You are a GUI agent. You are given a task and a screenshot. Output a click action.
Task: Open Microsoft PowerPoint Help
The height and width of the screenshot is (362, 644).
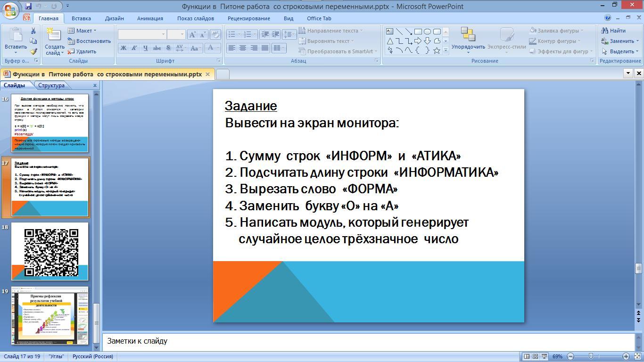tap(608, 18)
